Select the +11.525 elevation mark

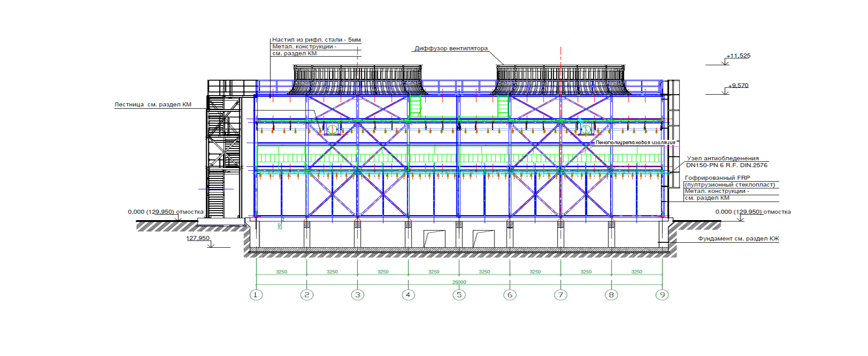pyautogui.click(x=738, y=56)
